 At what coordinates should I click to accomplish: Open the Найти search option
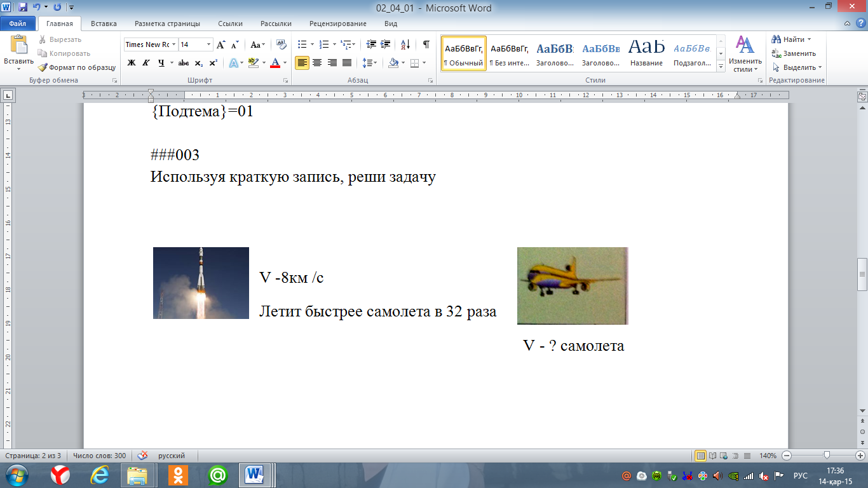[793, 39]
